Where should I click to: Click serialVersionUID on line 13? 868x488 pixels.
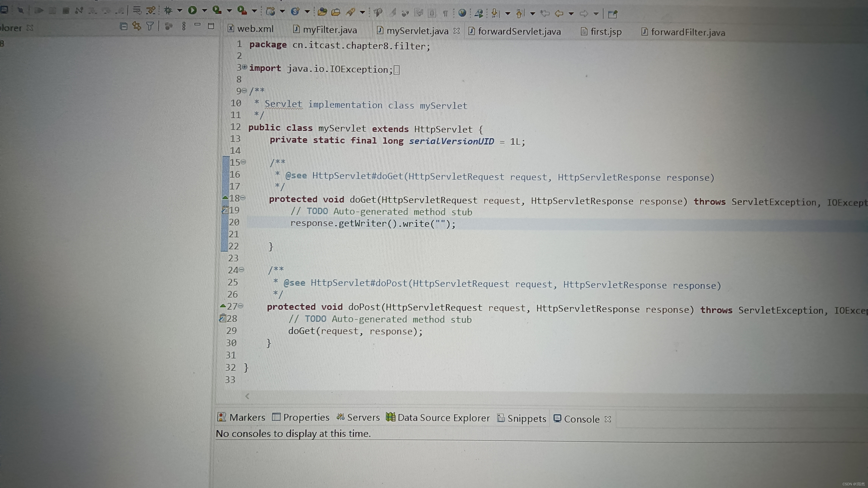[451, 141]
